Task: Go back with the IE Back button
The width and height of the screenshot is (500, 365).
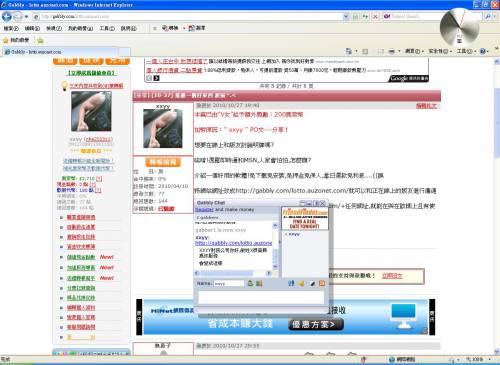Action: pos(7,16)
